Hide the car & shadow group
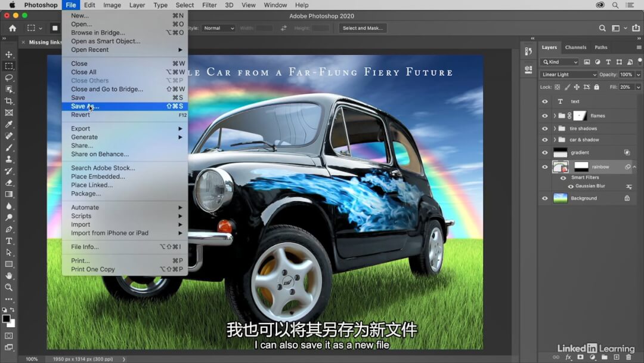The height and width of the screenshot is (363, 644). point(545,140)
